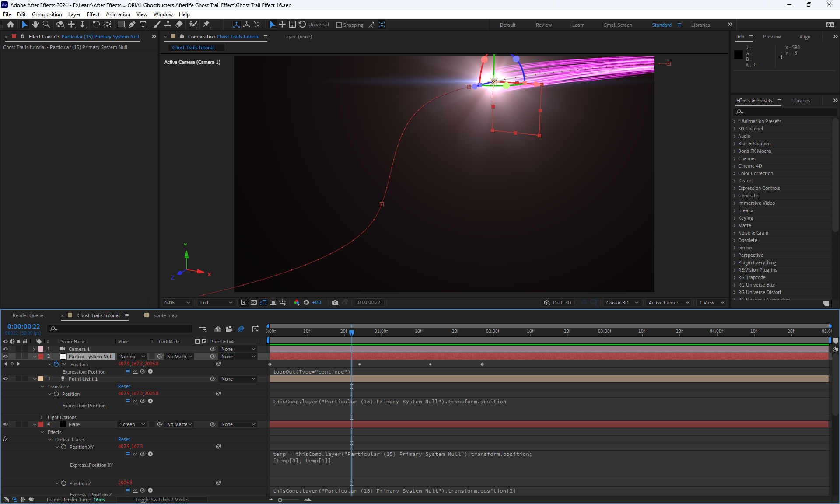Viewport: 840px width, 504px height.
Task: Hide the Camera 1 layer
Action: pyautogui.click(x=6, y=349)
